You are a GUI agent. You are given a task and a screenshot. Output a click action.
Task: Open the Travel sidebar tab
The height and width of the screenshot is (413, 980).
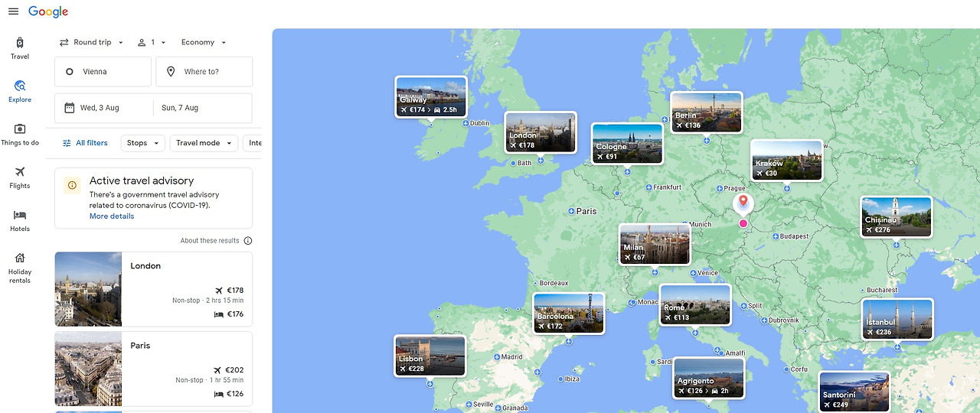[20, 48]
